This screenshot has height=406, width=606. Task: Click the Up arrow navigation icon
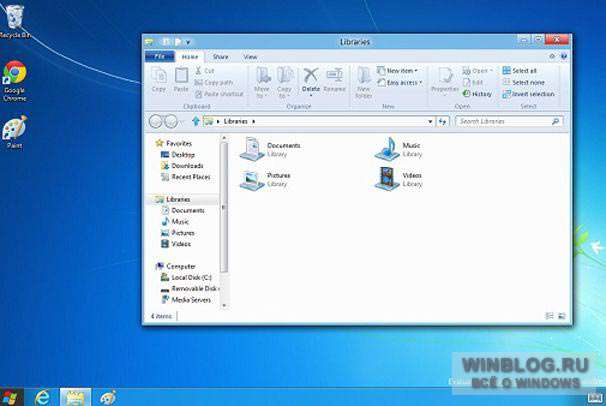[x=196, y=121]
